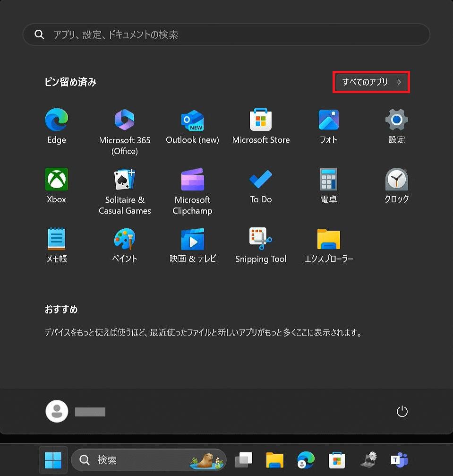Open File Explorer from the taskbar
453x476 pixels.
(x=274, y=460)
